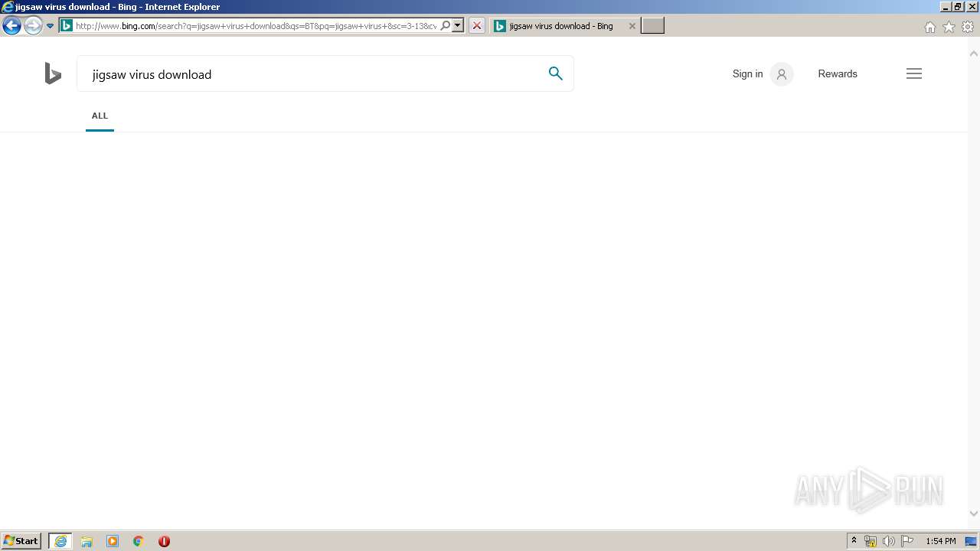
Task: Go forward with the browser Forward button
Action: (x=33, y=26)
